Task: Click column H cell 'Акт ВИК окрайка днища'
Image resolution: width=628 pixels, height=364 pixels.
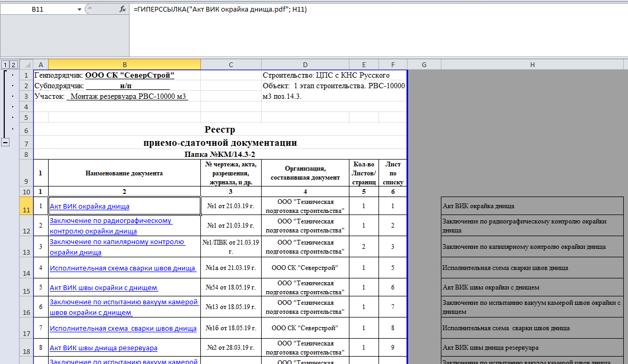Action: click(532, 206)
